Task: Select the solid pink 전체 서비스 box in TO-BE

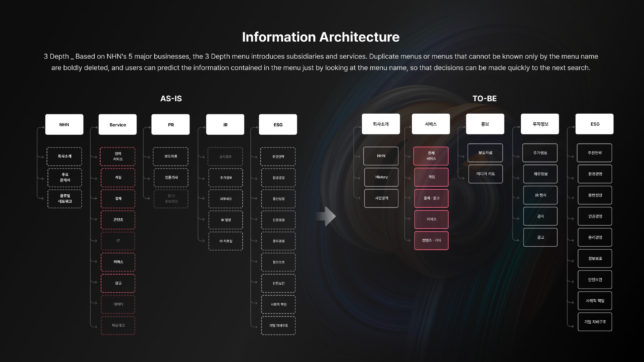Action: [x=431, y=156]
